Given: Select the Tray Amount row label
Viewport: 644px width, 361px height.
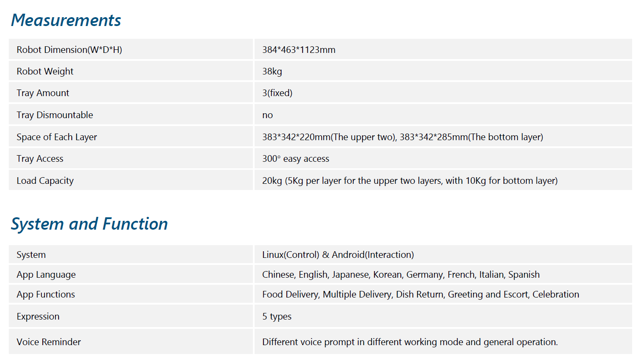Looking at the screenshot, I should click(x=43, y=93).
